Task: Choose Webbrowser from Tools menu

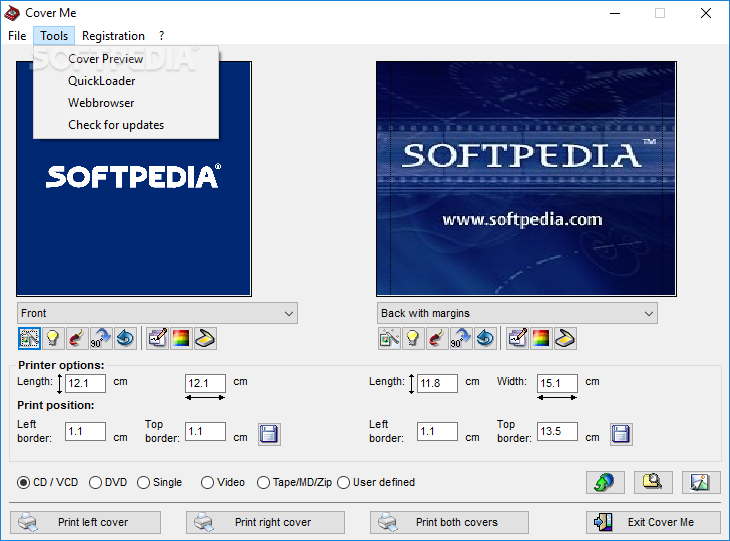Action: [x=126, y=103]
